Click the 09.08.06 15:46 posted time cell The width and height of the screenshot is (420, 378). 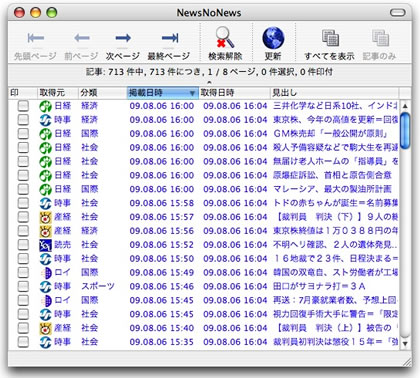coord(162,287)
